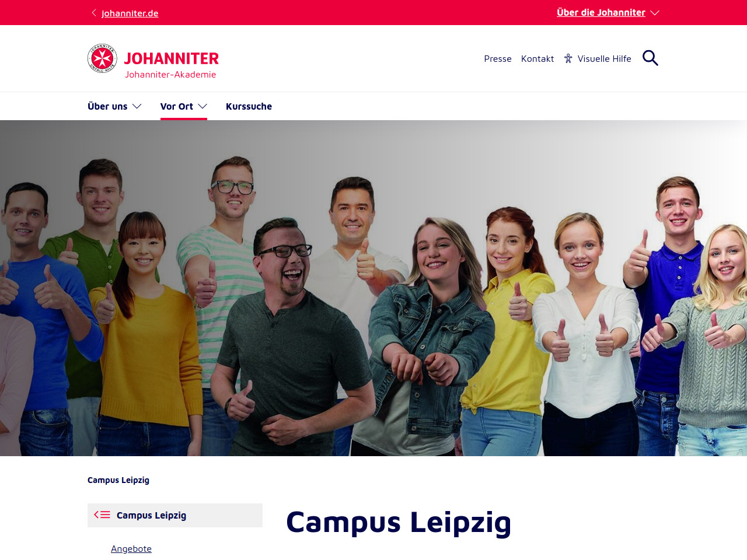Open the Über uns navigation item
Viewport: 747px width, 560px height.
[107, 106]
